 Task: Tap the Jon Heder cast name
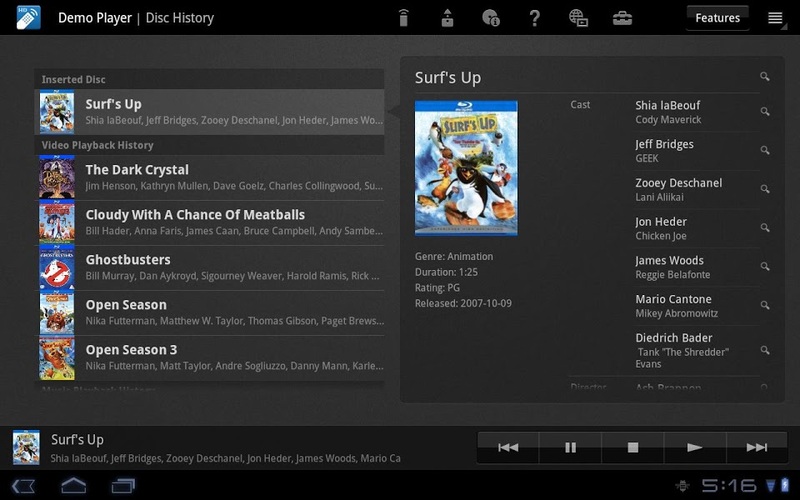[661, 222]
